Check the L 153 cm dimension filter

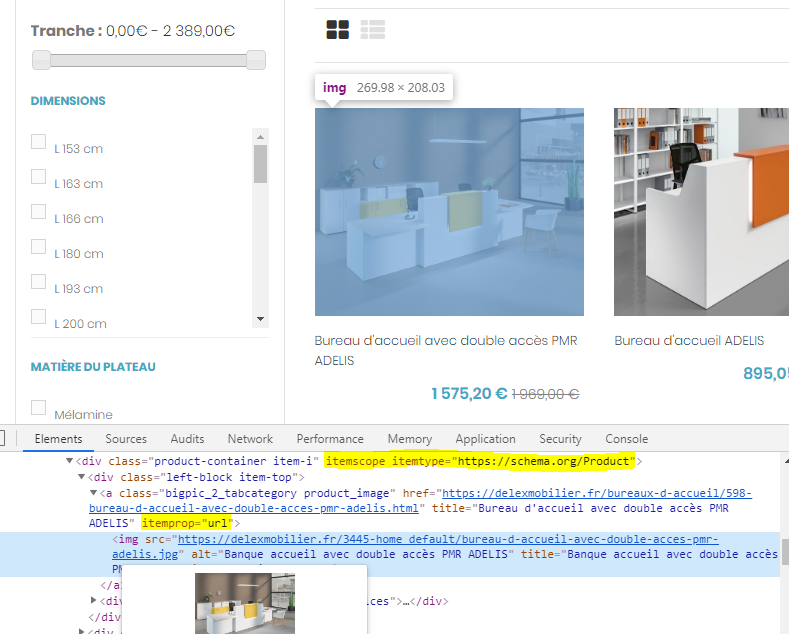tap(39, 141)
